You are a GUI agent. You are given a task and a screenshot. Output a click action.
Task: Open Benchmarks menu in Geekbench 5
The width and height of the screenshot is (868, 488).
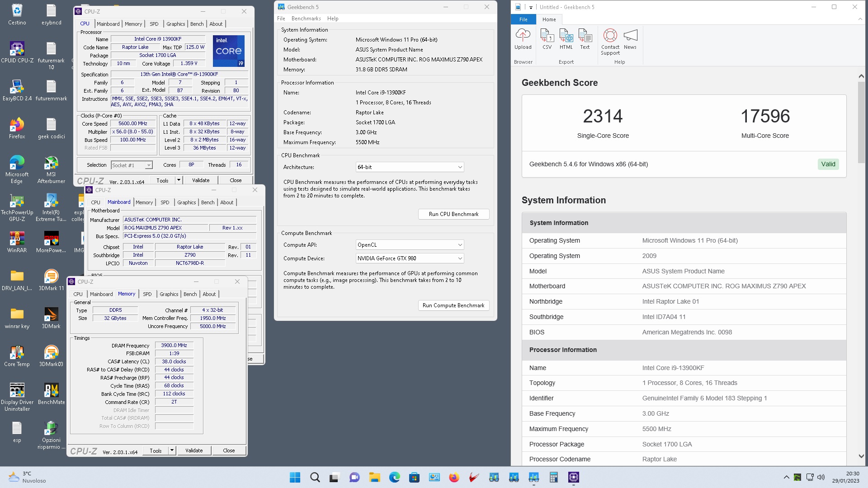[x=306, y=19]
